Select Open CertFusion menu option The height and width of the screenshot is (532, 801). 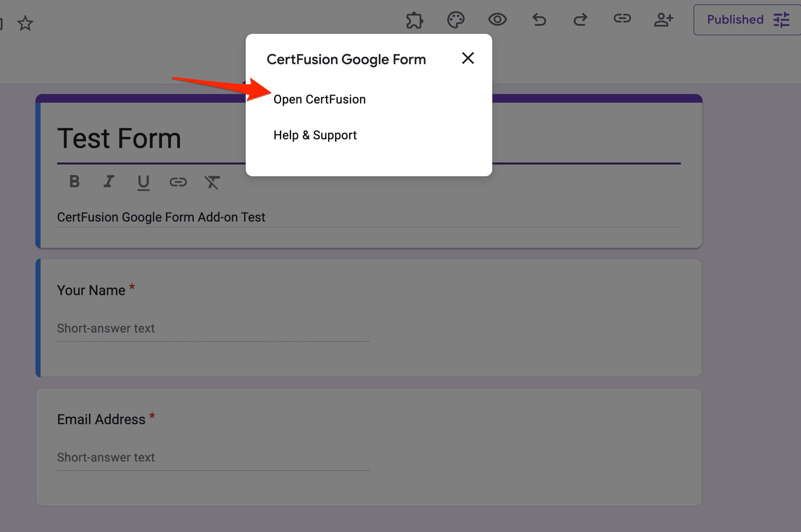[319, 99]
